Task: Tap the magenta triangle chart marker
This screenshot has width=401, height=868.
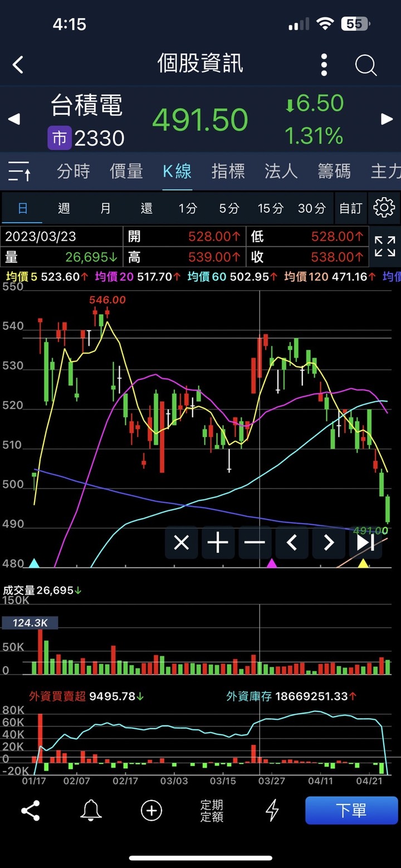Action: 272,563
